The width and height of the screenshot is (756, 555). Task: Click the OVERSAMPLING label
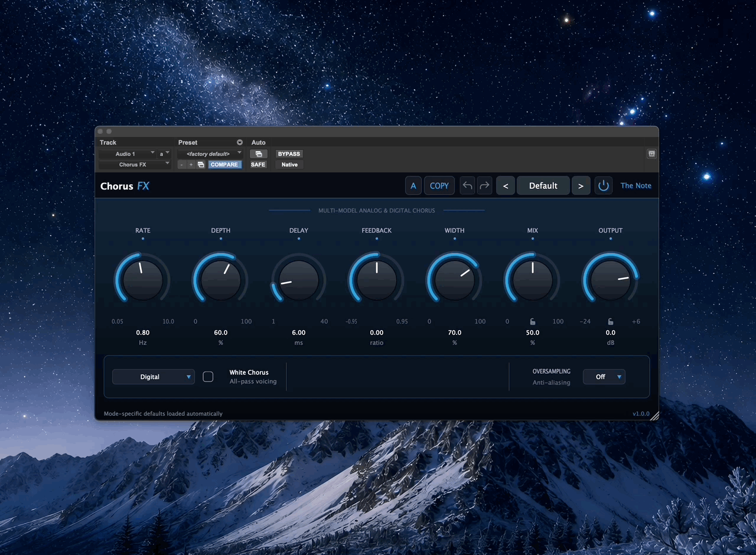(x=552, y=371)
